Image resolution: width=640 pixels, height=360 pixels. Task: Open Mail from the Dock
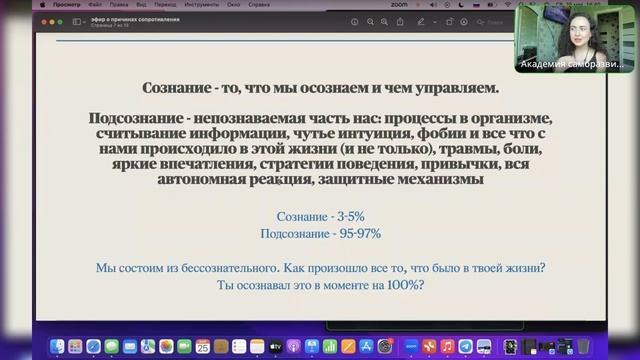130,347
